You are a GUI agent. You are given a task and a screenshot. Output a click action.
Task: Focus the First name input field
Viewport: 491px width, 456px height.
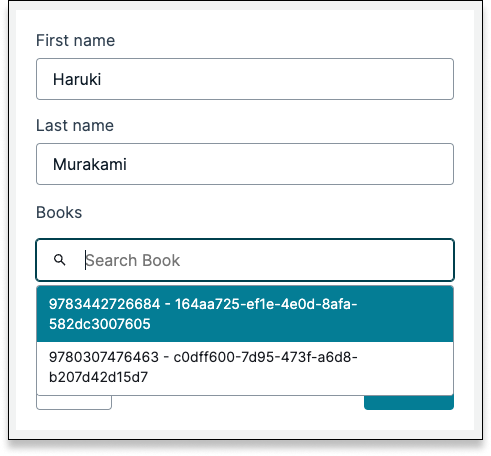pyautogui.click(x=245, y=79)
